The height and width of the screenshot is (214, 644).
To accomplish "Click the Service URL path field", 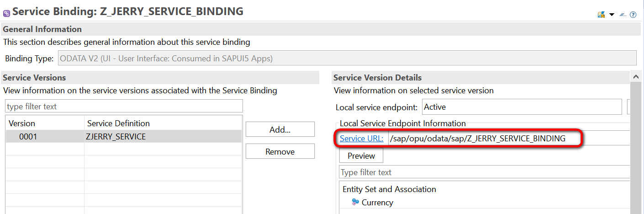I will coord(507,139).
